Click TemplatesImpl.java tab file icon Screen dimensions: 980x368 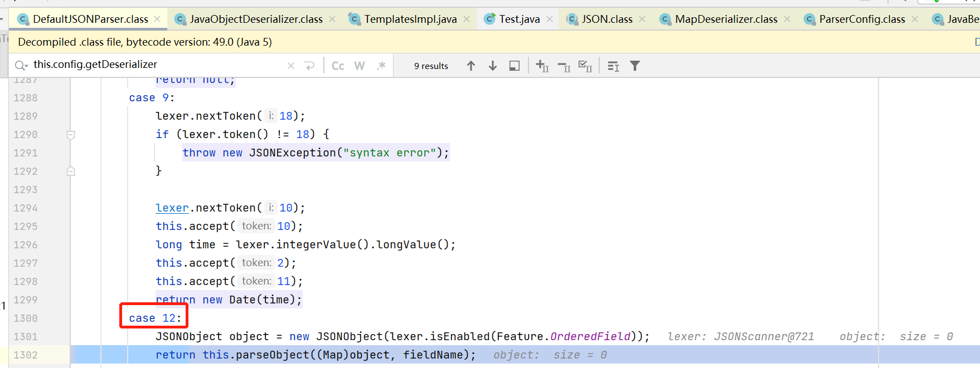pyautogui.click(x=354, y=19)
